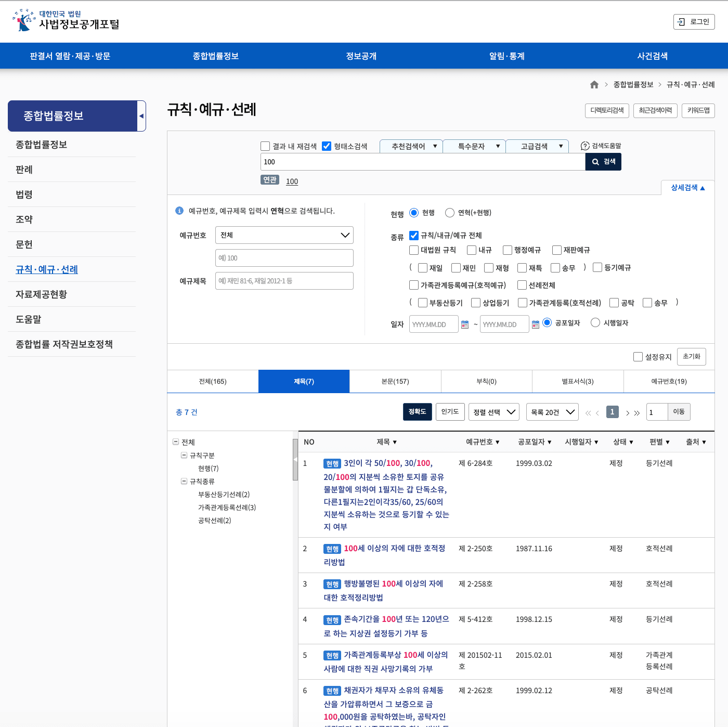The height and width of the screenshot is (727, 728).
Task: Open the 정렬 선택 dropdown
Action: [x=494, y=412]
